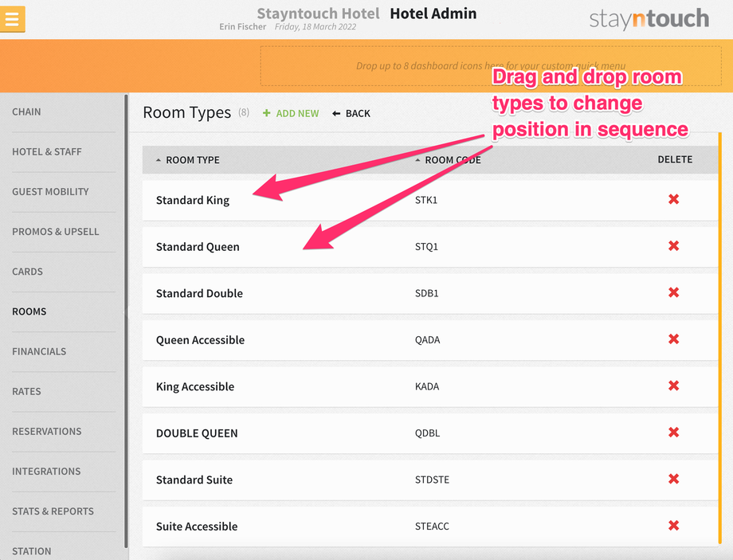Viewport: 733px width, 560px height.
Task: Click the sidebar vertical scrollbar
Action: click(126, 321)
